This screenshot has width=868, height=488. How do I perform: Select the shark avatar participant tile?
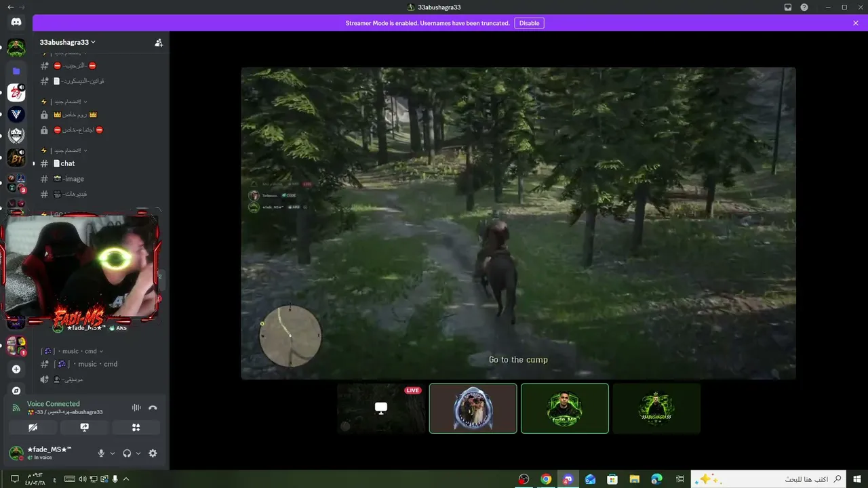click(473, 408)
